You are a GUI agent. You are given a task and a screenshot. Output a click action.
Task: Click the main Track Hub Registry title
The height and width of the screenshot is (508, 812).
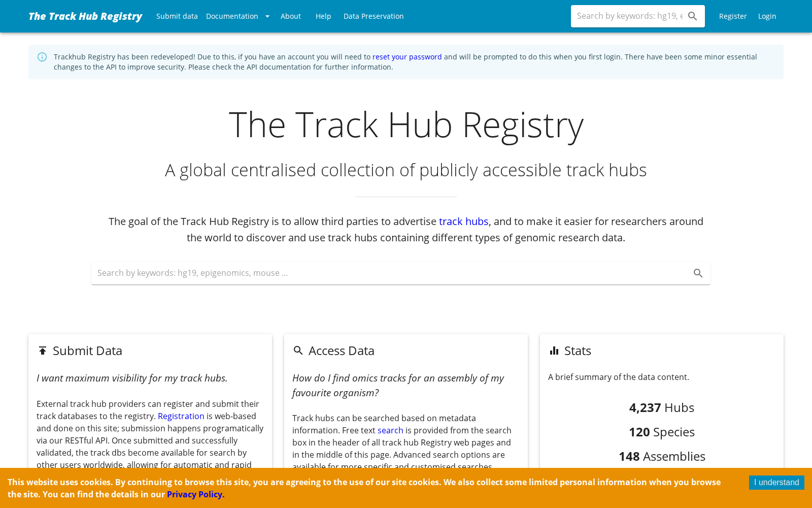click(x=406, y=124)
